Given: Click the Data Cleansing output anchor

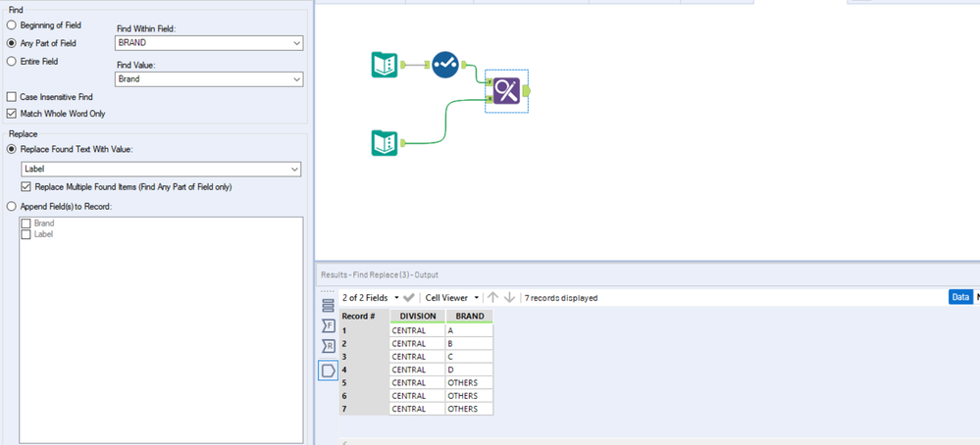Looking at the screenshot, I should (464, 65).
